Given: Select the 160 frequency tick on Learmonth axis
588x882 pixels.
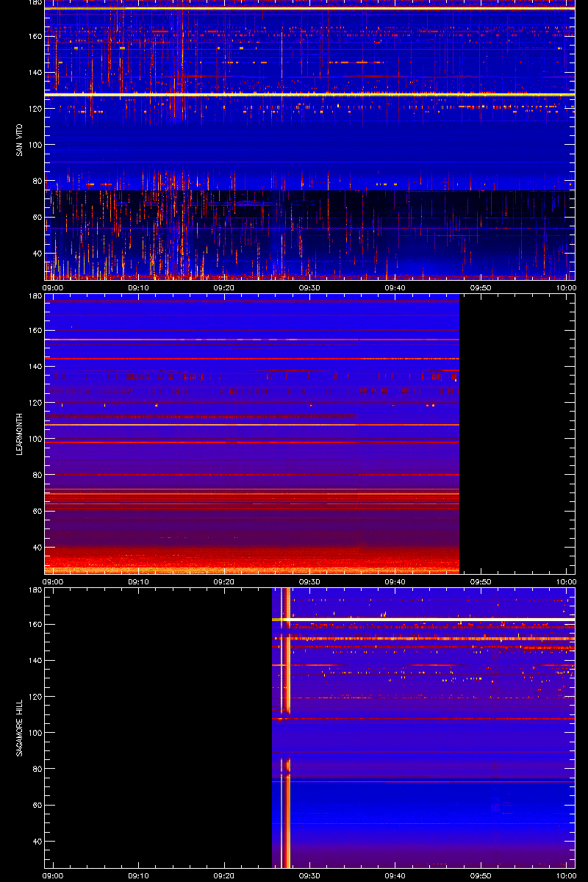Looking at the screenshot, I should pyautogui.click(x=34, y=330).
